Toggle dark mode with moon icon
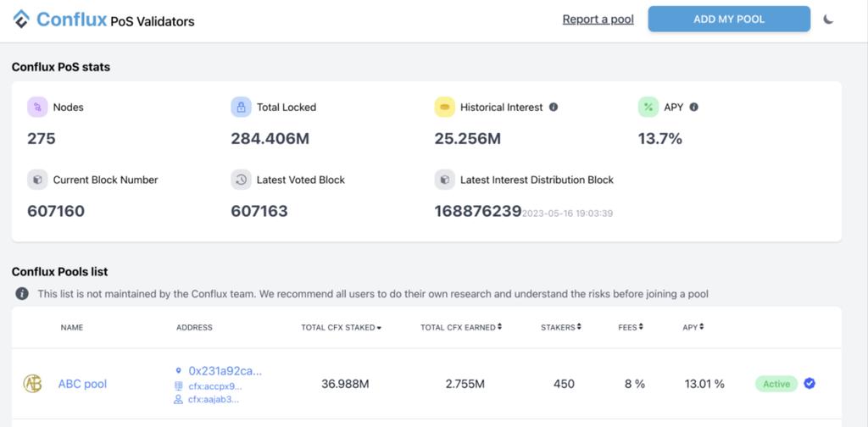Screen dimensions: 868x427 [827, 19]
